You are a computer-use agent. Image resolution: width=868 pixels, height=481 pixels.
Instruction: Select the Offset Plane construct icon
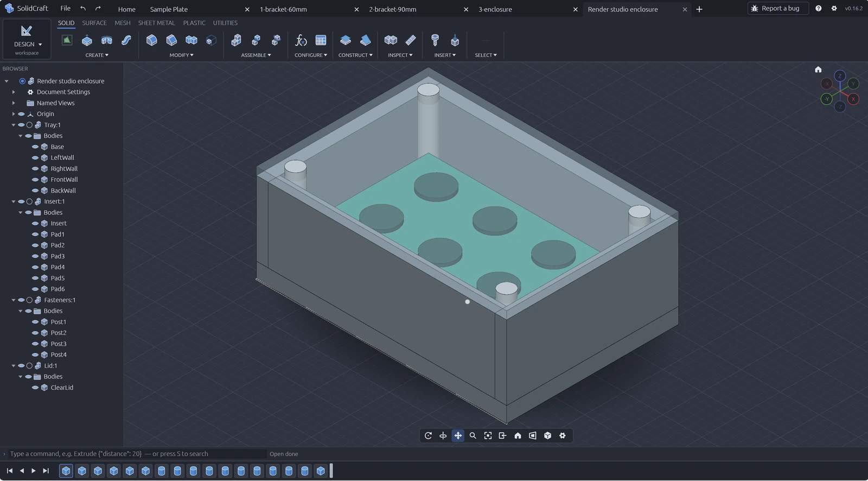(346, 40)
